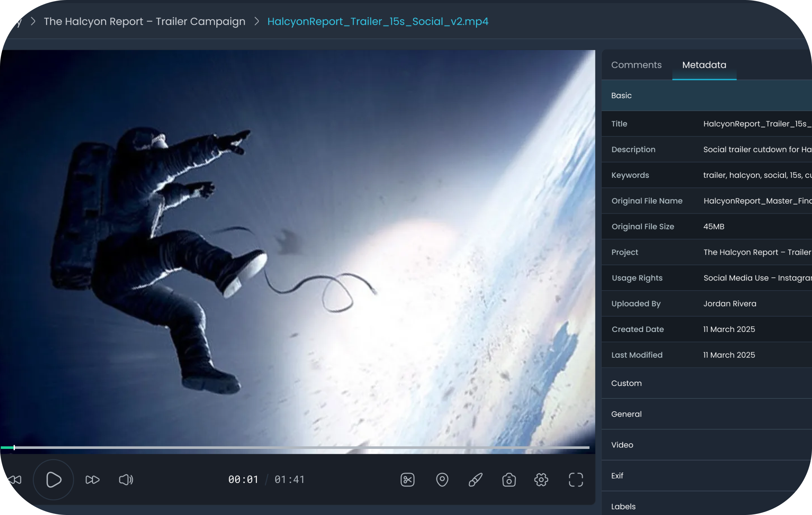
Task: Select the brush annotation tool
Action: click(475, 480)
